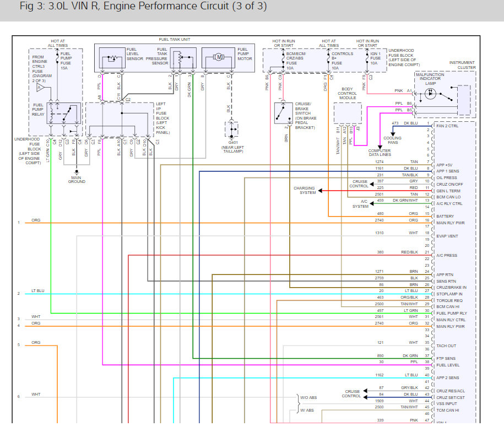Click the fuel pump motor M symbol
The width and height of the screenshot is (504, 437).
click(219, 57)
